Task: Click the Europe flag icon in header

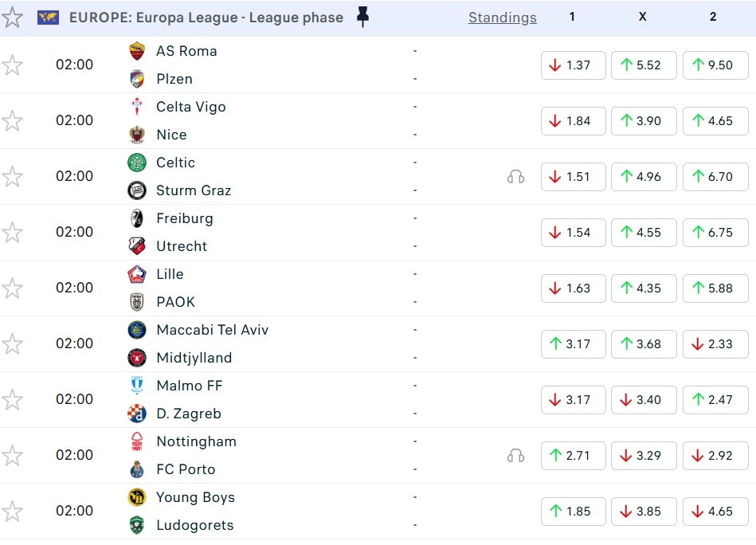Action: [x=48, y=18]
